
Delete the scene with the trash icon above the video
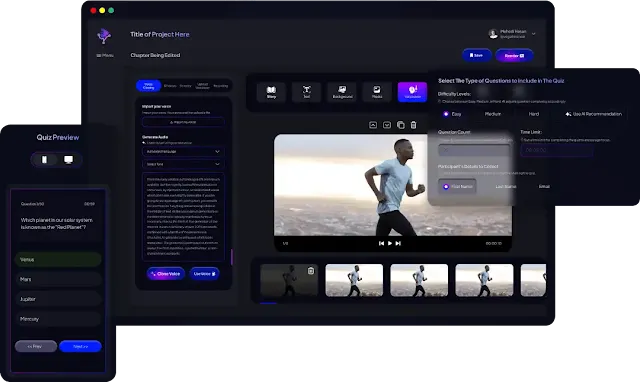click(x=413, y=125)
